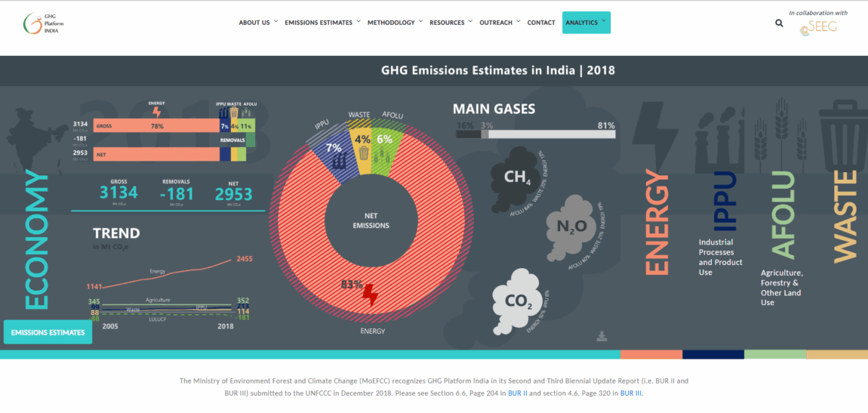Screen dimensions: 868x413
Task: Click the download arrow icon below the donut chart
Action: click(x=602, y=336)
